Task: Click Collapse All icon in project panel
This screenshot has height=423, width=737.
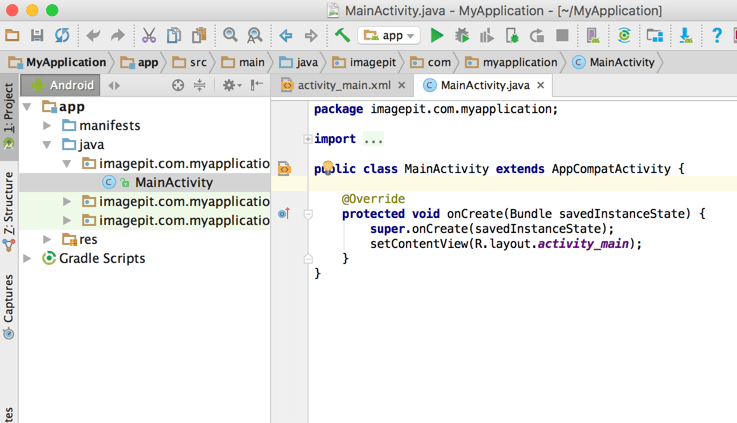Action: (x=200, y=85)
